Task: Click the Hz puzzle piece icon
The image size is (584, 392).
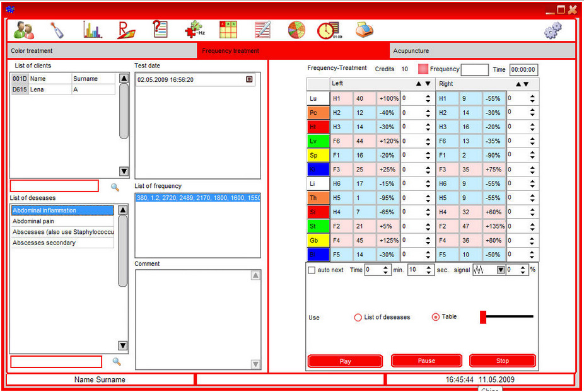Action: pos(194,30)
